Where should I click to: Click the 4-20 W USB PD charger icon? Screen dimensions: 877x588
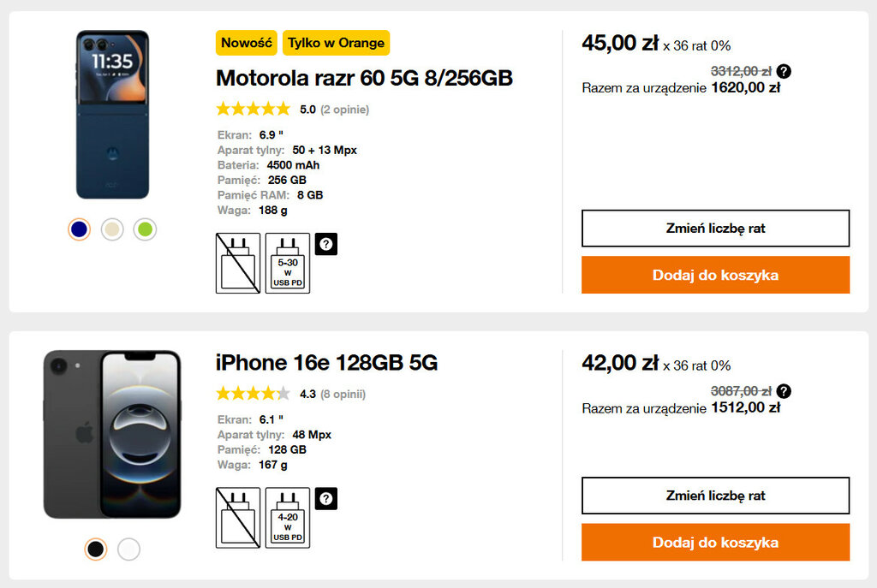pyautogui.click(x=288, y=517)
